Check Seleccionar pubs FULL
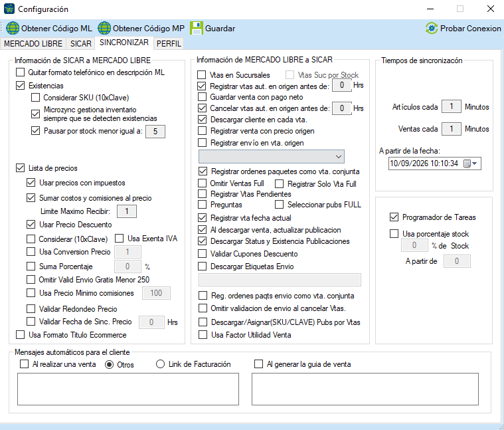Image resolution: width=504 pixels, height=430 pixels. click(280, 205)
